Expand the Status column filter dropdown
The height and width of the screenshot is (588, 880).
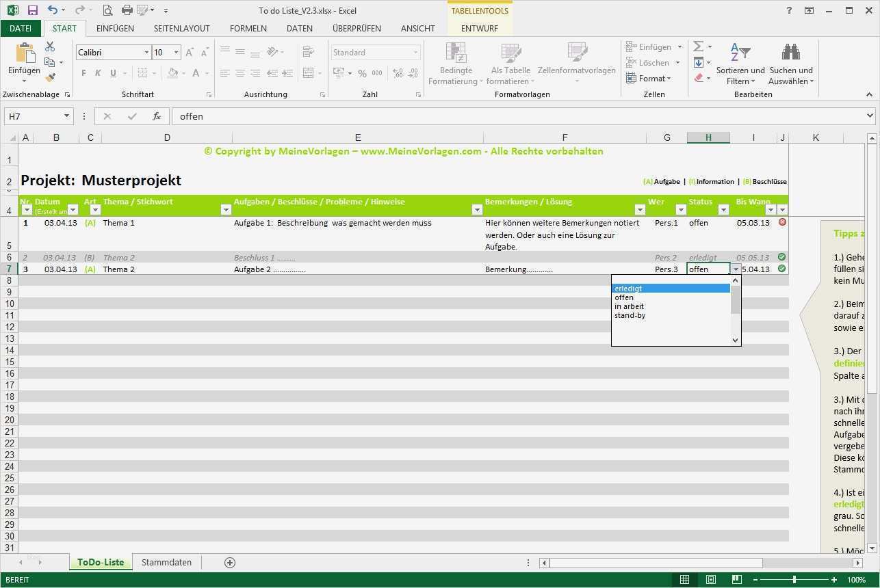(723, 211)
